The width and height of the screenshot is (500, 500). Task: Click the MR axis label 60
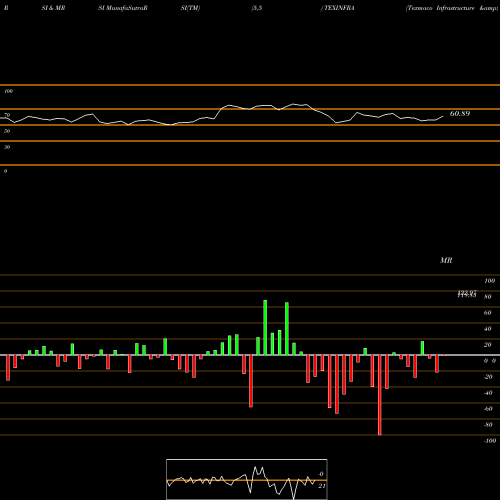pyautogui.click(x=488, y=313)
